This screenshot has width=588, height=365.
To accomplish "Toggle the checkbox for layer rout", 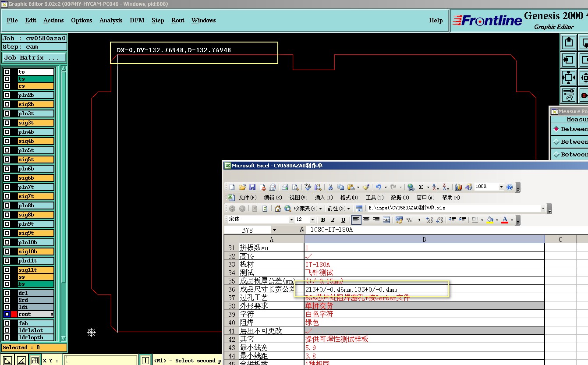I will pos(7,314).
